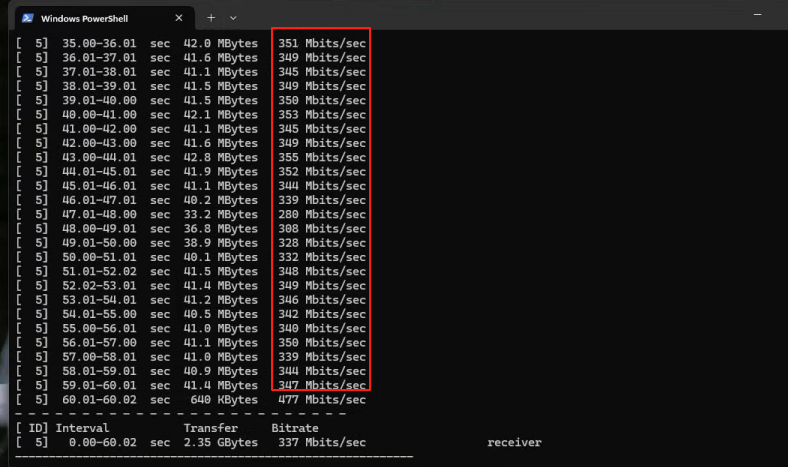The height and width of the screenshot is (467, 788).
Task: Minimize the terminal window
Action: point(757,15)
